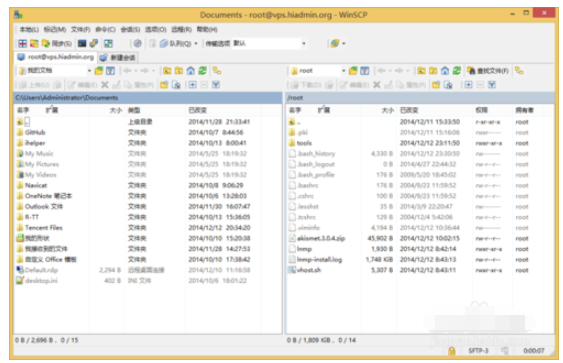The image size is (563, 363).
Task: Select the akismet.3.0.4.zip file
Action: click(317, 238)
